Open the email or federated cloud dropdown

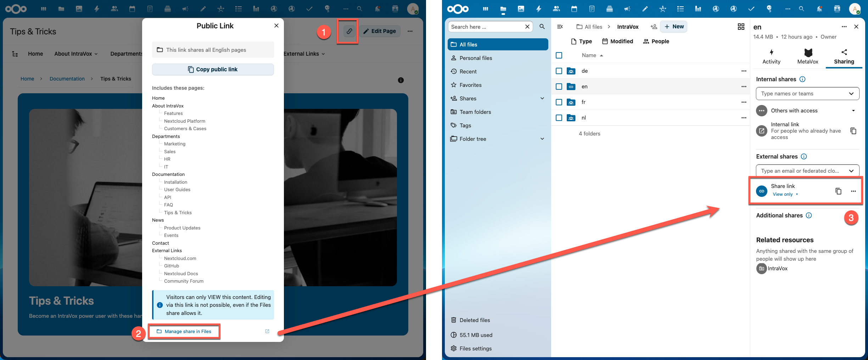pyautogui.click(x=807, y=171)
